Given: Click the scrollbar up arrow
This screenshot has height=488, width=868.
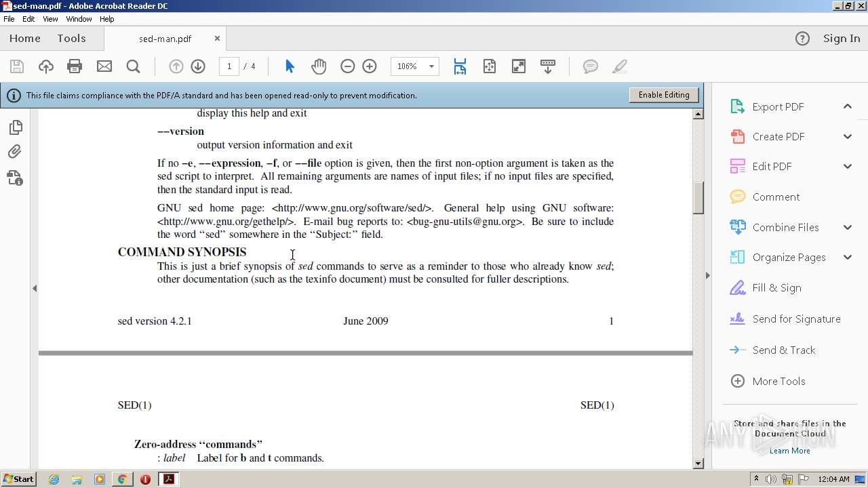Looking at the screenshot, I should coord(698,114).
